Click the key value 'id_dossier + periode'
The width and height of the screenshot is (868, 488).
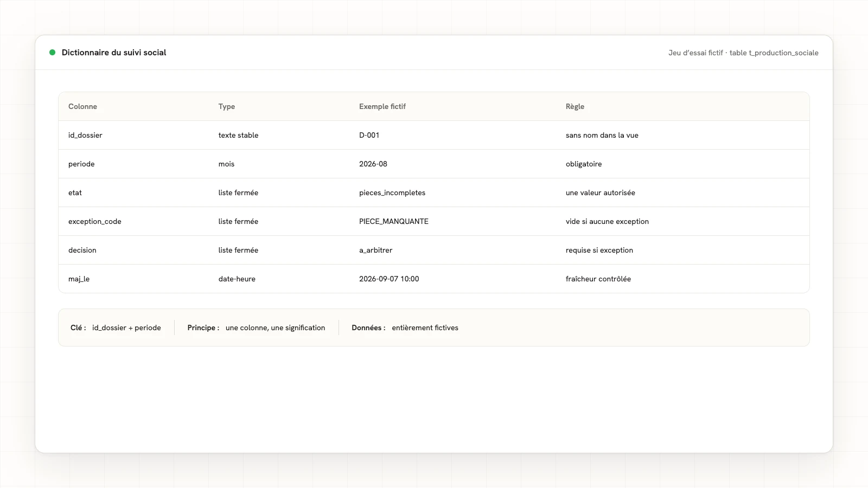coord(126,328)
